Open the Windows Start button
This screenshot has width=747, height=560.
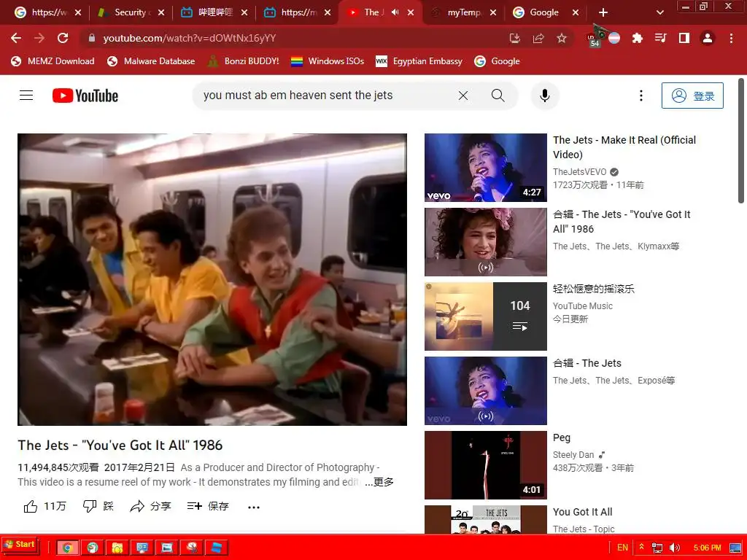click(20, 545)
